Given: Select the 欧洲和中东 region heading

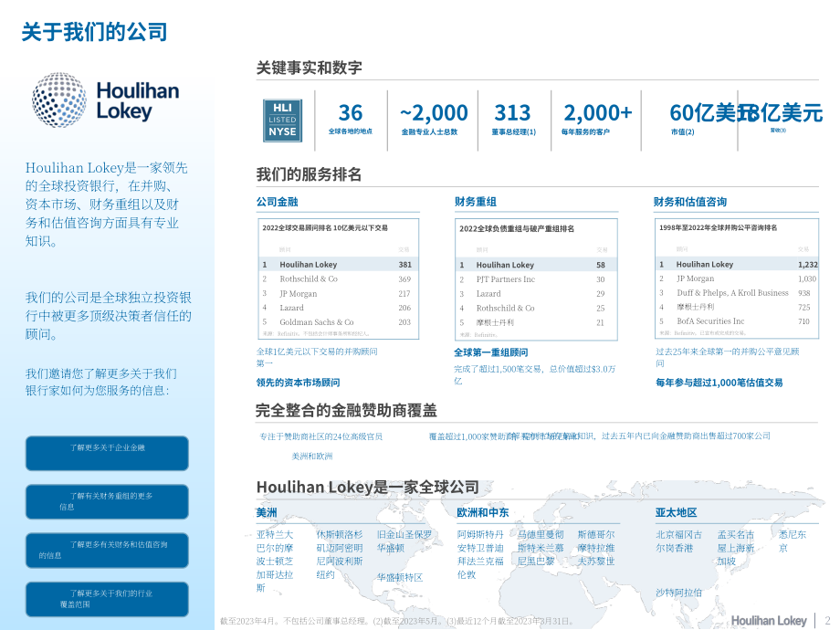Looking at the screenshot, I should [x=482, y=513].
